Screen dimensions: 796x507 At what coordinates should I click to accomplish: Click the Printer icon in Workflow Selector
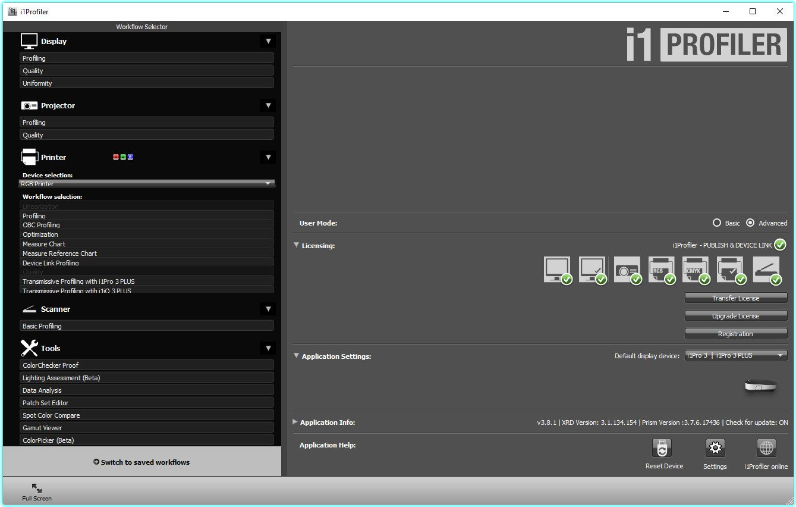point(29,157)
